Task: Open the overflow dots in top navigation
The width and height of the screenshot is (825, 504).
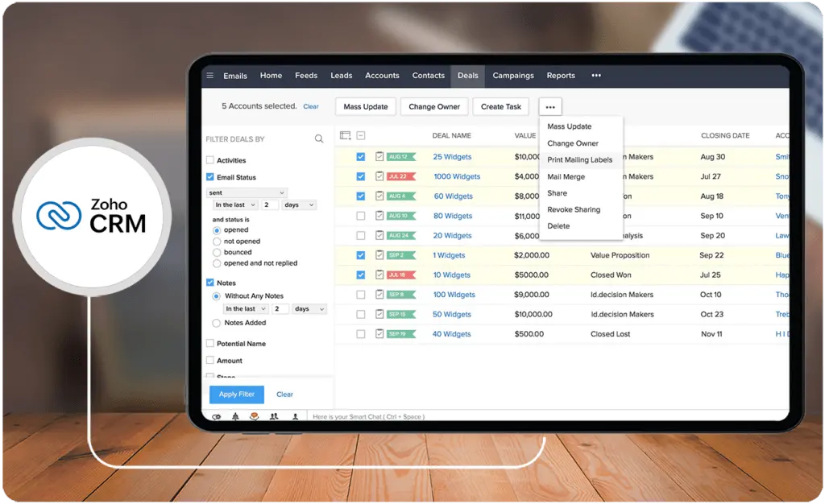Action: tap(596, 75)
